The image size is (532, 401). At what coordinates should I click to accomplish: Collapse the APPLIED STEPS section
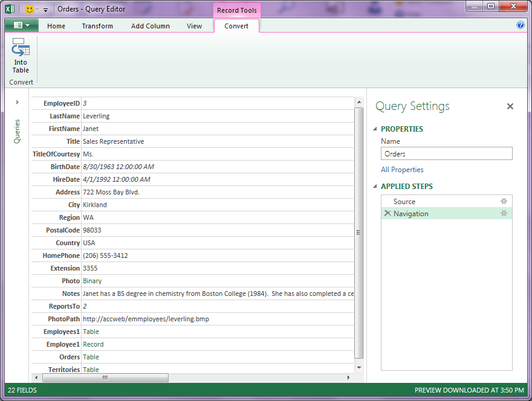point(375,186)
